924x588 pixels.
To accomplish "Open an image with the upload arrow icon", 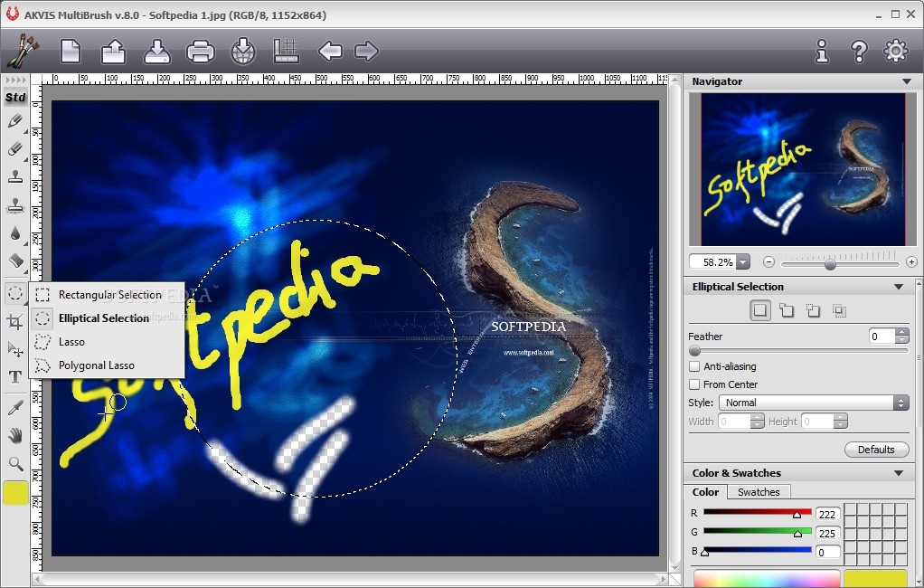I will 113,51.
